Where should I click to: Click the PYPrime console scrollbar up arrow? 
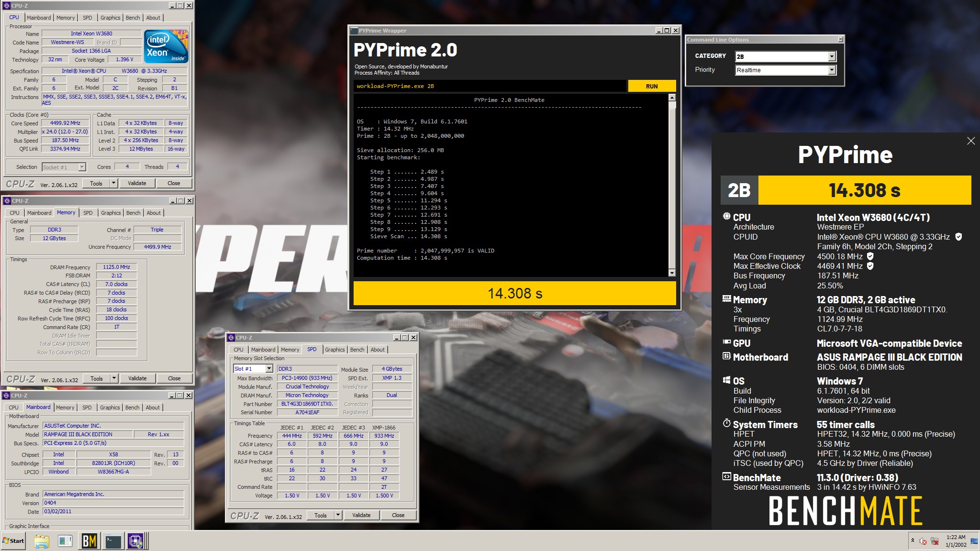point(672,98)
